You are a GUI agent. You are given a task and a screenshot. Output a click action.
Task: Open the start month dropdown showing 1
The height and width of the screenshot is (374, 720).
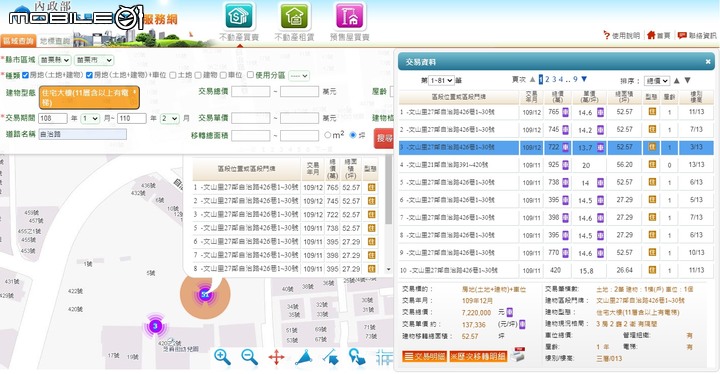point(90,118)
